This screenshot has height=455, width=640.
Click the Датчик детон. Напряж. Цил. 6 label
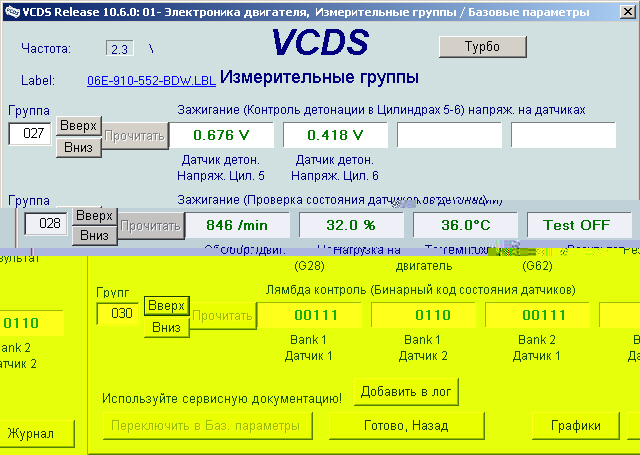(x=335, y=168)
